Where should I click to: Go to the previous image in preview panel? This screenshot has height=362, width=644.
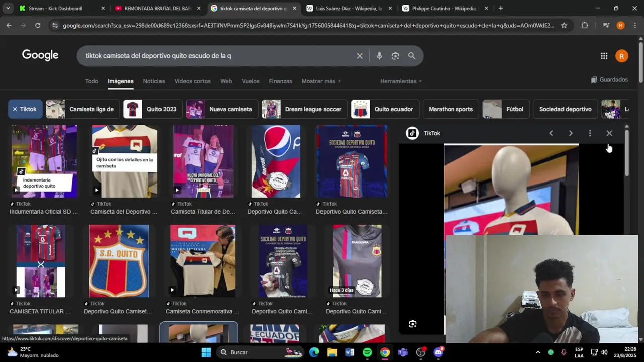pyautogui.click(x=551, y=133)
